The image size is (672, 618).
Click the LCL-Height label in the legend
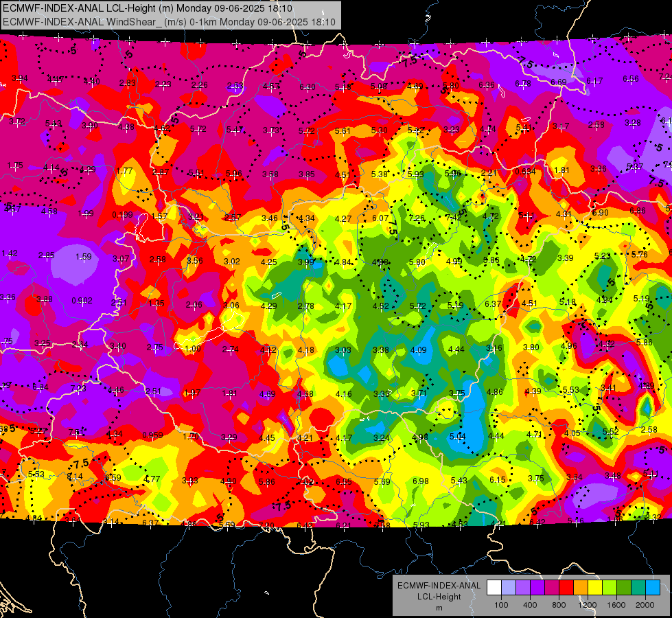439,597
